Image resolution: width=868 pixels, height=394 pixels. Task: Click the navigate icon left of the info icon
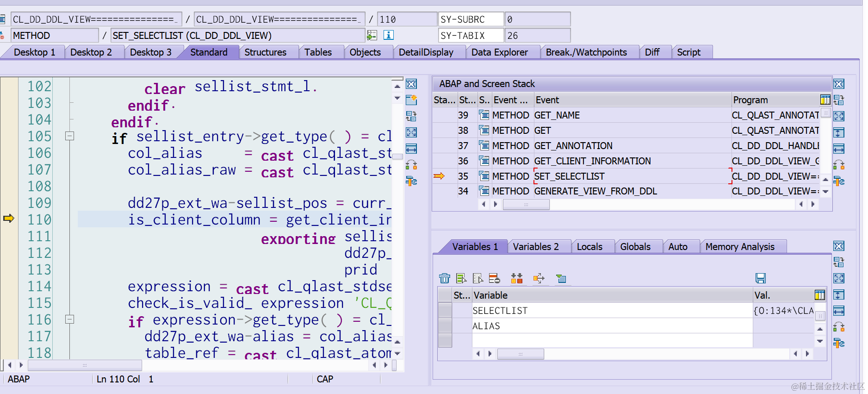tap(372, 35)
